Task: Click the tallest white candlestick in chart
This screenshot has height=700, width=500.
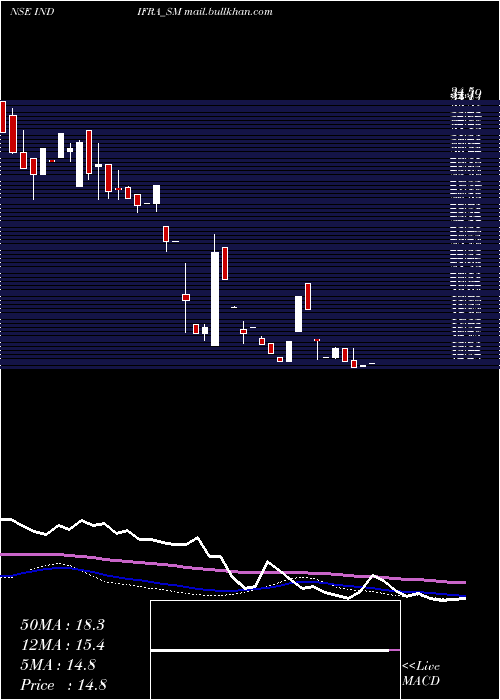Action: [215, 299]
